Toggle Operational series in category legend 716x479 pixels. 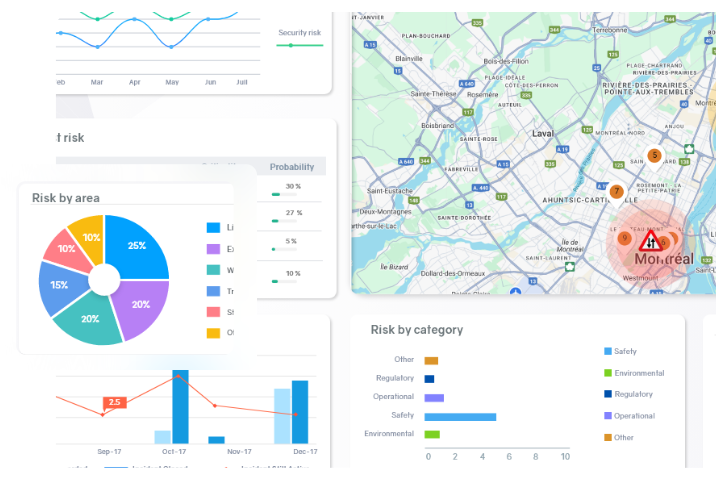pos(634,415)
